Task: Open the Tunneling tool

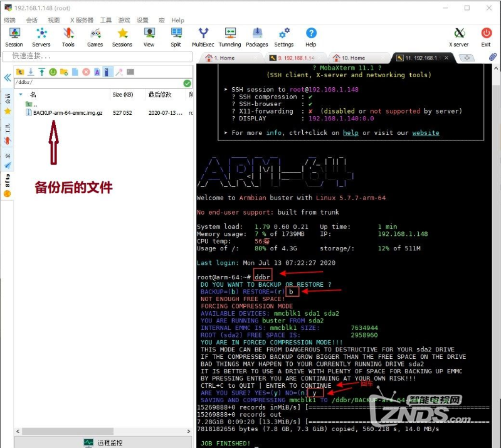Action: pyautogui.click(x=229, y=38)
